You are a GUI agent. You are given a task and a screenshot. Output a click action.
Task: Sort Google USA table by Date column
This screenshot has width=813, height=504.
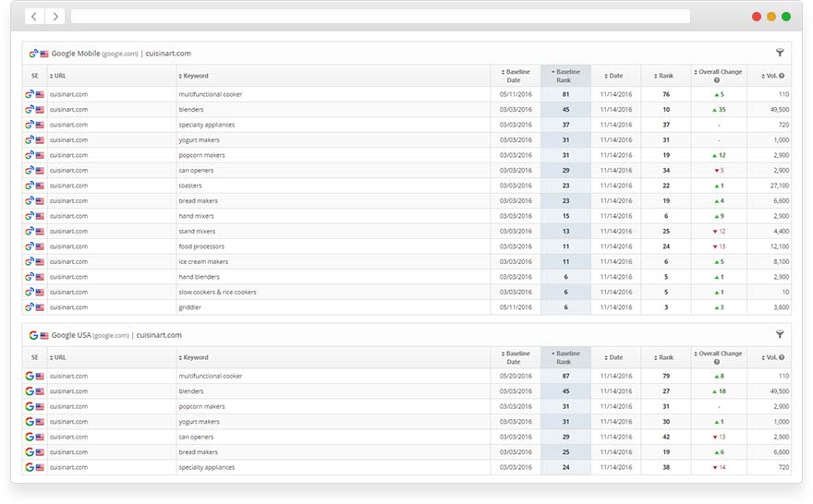pyautogui.click(x=614, y=357)
